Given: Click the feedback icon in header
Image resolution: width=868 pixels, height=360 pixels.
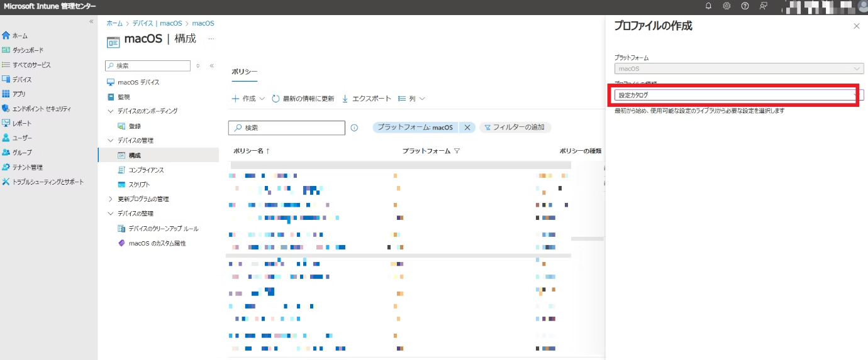Looking at the screenshot, I should [x=763, y=6].
